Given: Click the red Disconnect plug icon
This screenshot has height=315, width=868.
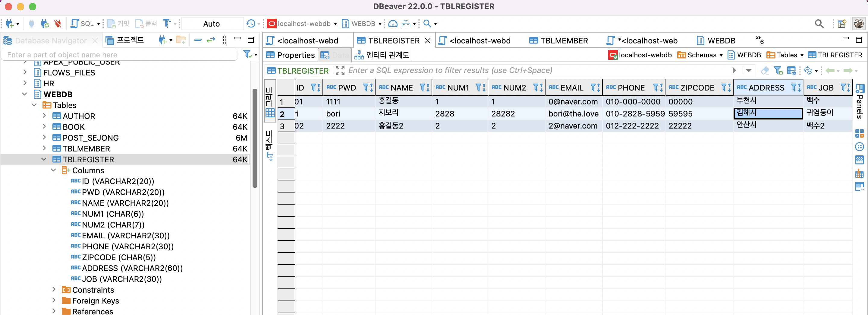Looking at the screenshot, I should 58,24.
